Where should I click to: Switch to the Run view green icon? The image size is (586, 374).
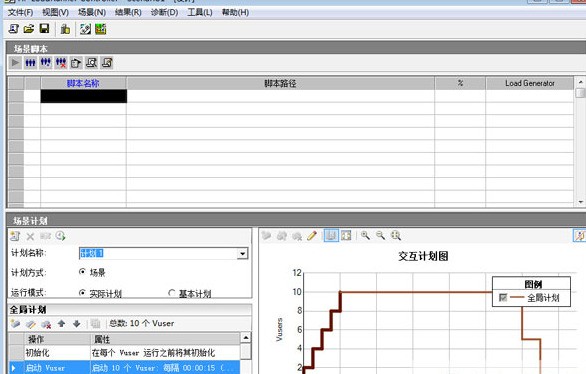point(101,29)
